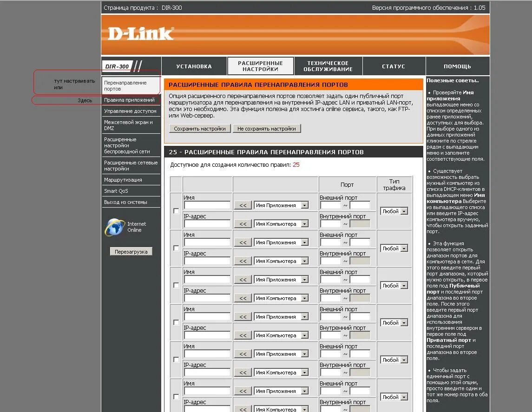This screenshot has height=412, width=532.
Task: Open the first rule's Любой traffic dropdown
Action: 394,211
